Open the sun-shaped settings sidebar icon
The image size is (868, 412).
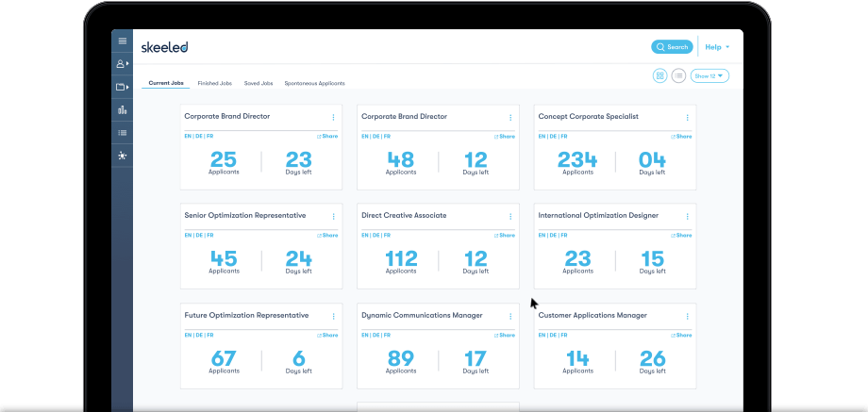(123, 156)
